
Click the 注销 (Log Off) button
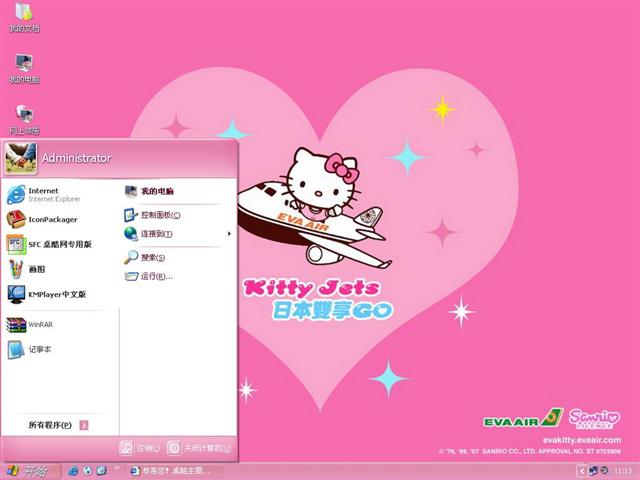point(141,448)
